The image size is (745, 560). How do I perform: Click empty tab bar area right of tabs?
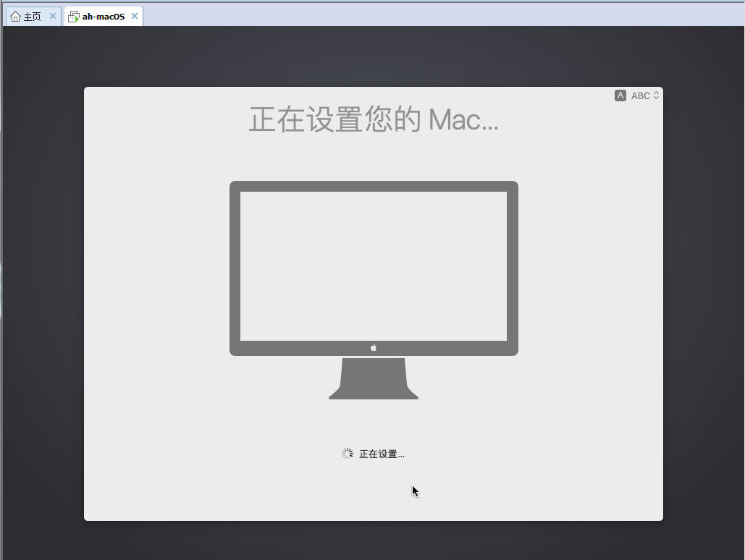click(434, 14)
